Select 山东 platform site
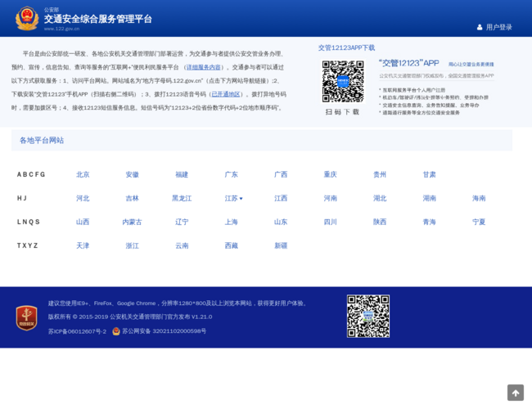This screenshot has width=532, height=409. point(281,222)
